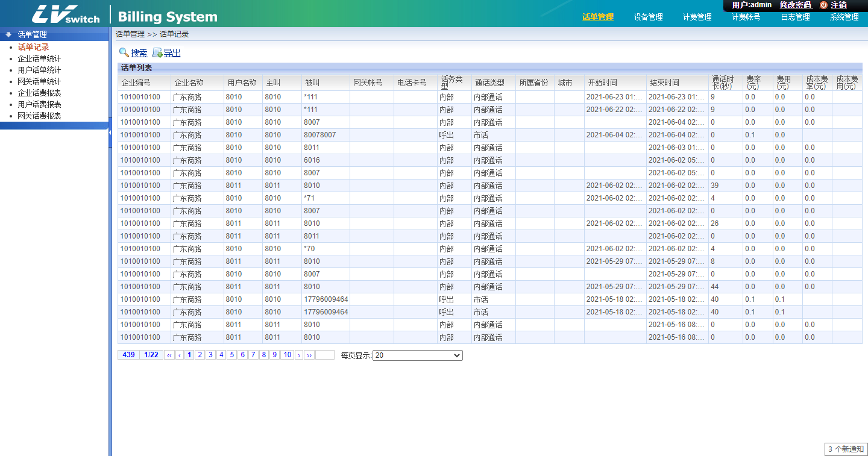Click 话单管理 in breadcrumb

click(130, 34)
